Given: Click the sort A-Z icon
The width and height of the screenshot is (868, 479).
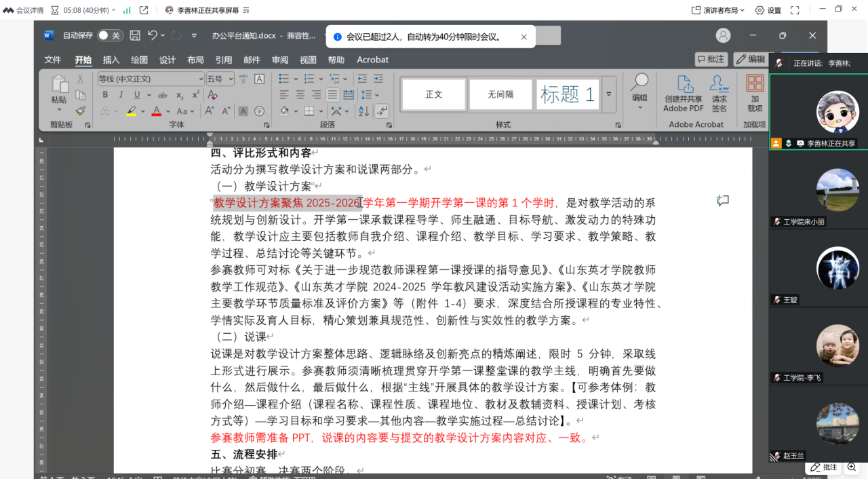Looking at the screenshot, I should (x=363, y=111).
